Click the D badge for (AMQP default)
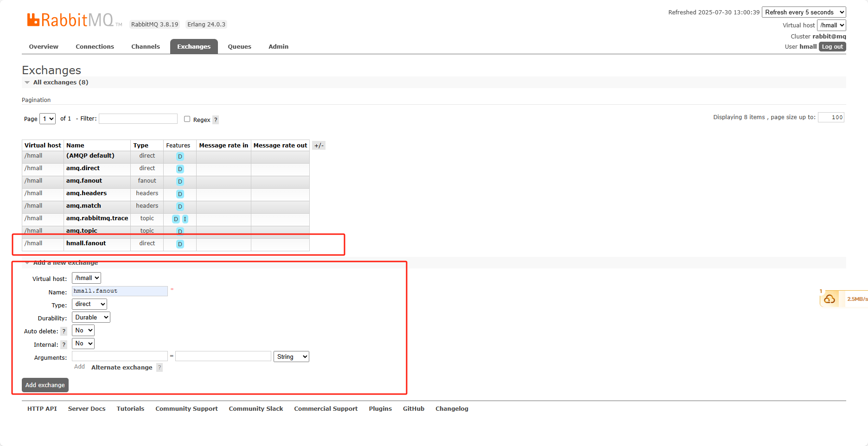 click(180, 156)
